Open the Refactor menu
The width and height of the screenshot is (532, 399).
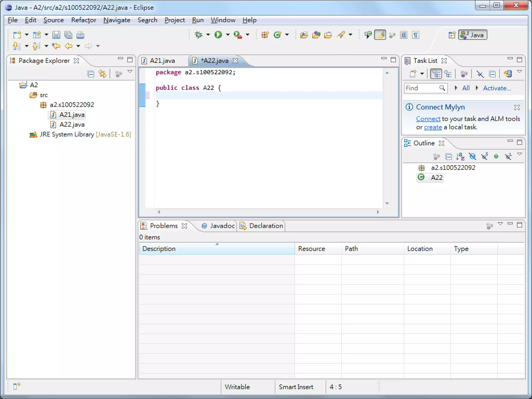pyautogui.click(x=83, y=20)
